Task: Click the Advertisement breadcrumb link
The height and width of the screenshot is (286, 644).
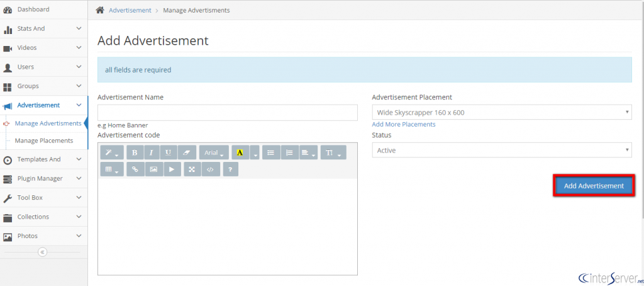Action: pyautogui.click(x=130, y=10)
